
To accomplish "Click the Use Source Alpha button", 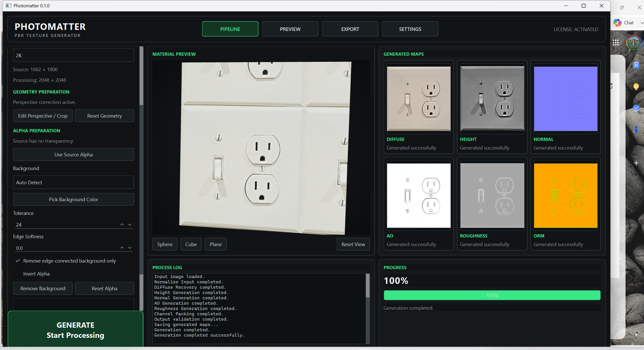I will (73, 154).
